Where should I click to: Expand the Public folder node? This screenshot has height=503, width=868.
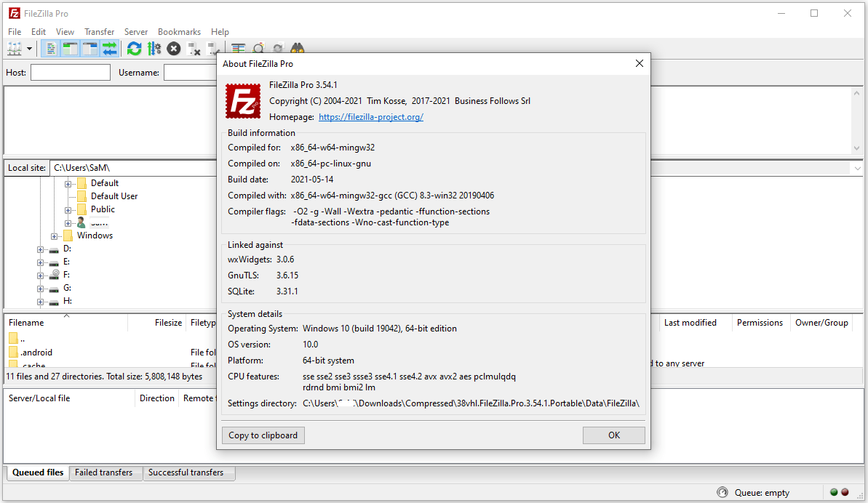68,210
